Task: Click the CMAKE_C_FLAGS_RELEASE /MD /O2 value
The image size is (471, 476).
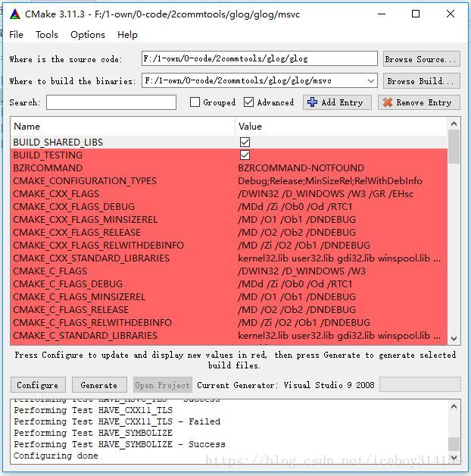Action: [297, 310]
